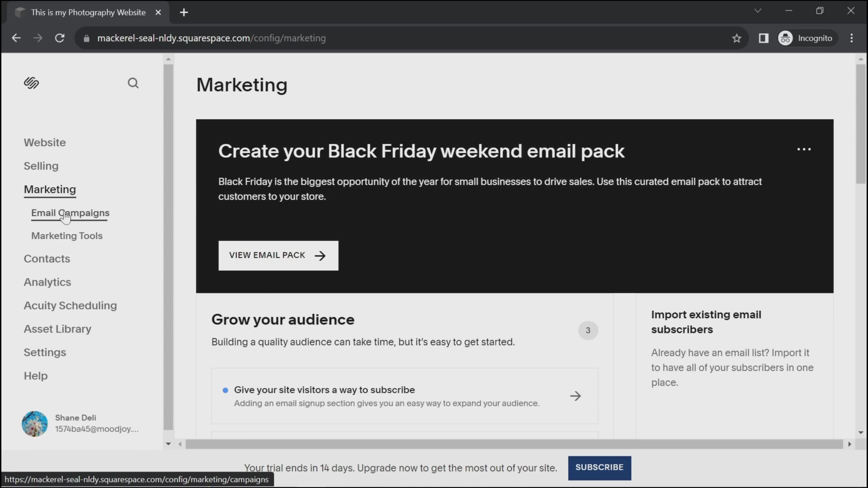The image size is (868, 488).
Task: Click the horizontal scrollbar left arrow
Action: pos(180,444)
